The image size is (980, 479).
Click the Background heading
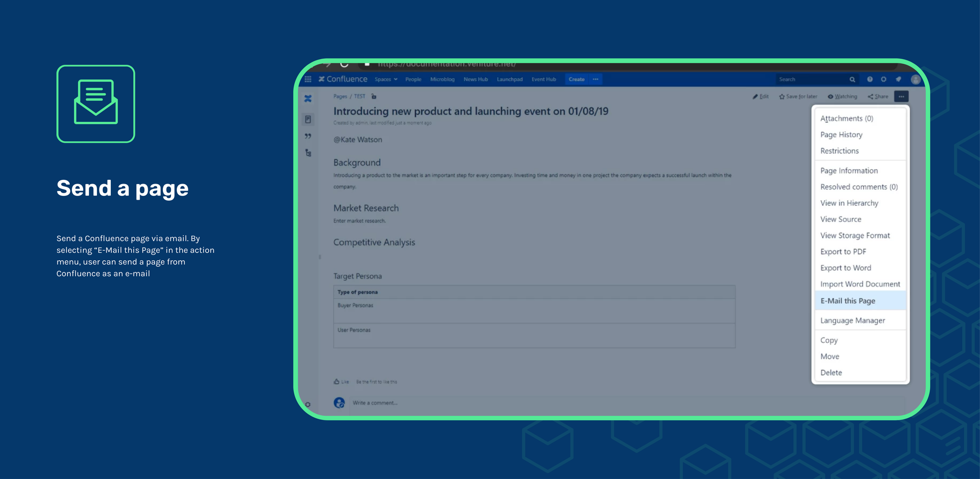tap(357, 162)
